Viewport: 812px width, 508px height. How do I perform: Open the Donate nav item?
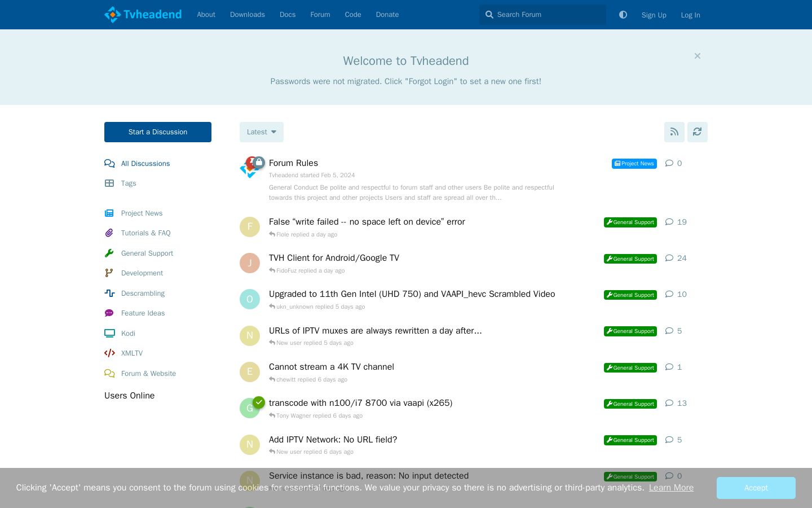(387, 15)
